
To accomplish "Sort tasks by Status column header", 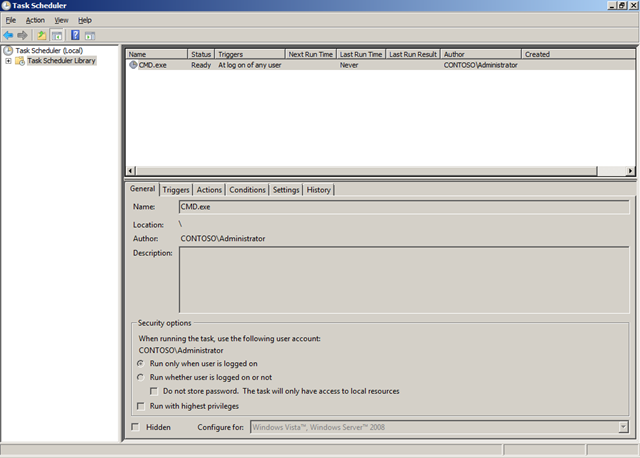I will pyautogui.click(x=201, y=54).
